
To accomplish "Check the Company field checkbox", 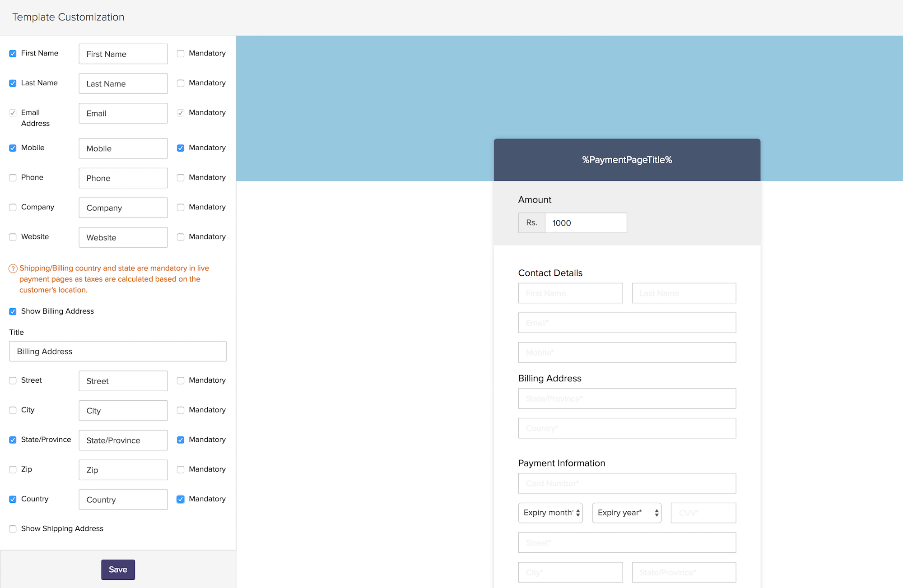I will [13, 208].
